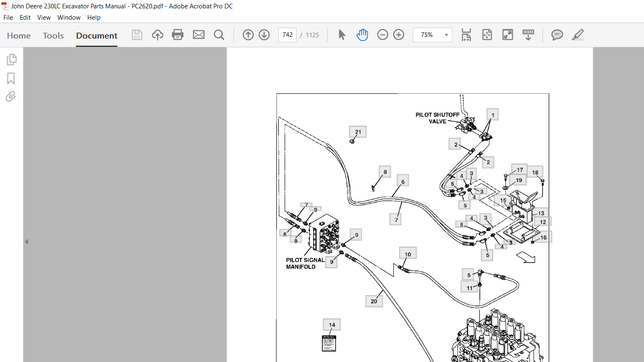This screenshot has height=362, width=644.
Task: Go to previous page arrow
Action: tap(248, 35)
